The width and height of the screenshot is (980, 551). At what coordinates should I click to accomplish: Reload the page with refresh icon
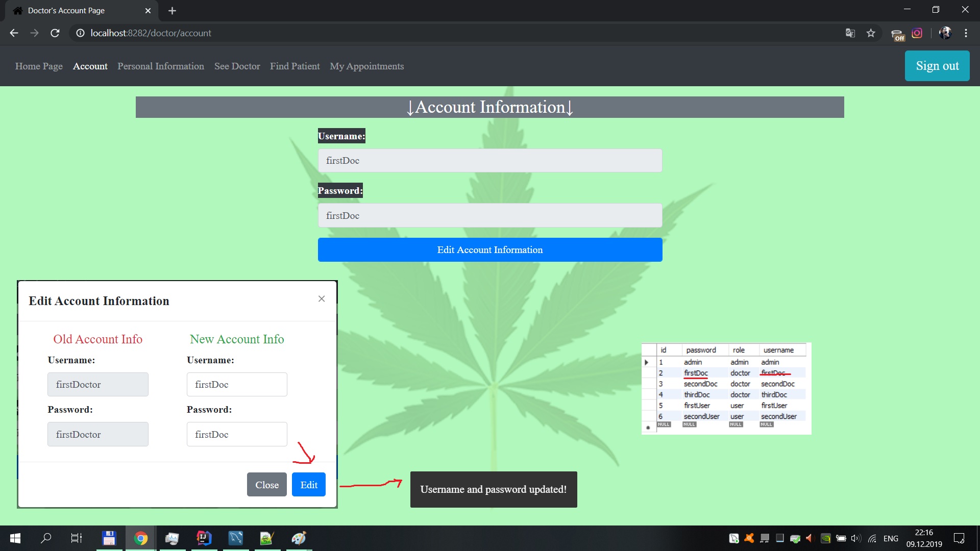click(x=55, y=33)
